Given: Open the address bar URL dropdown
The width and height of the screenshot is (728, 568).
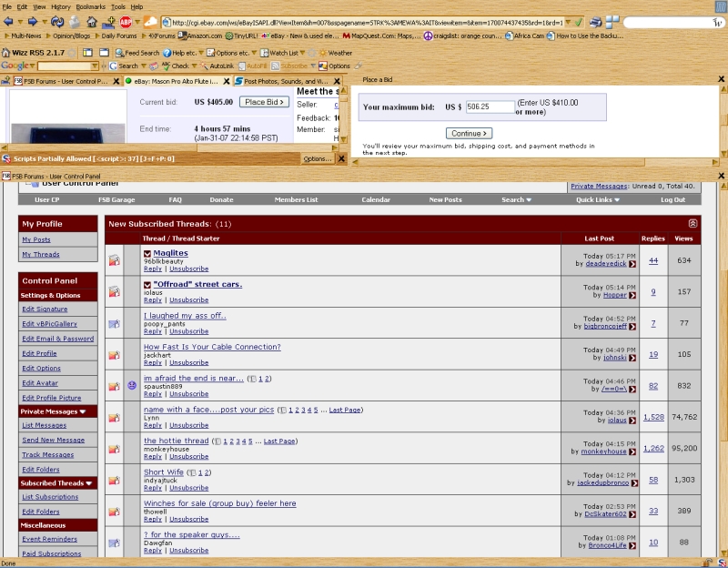Looking at the screenshot, I should tap(568, 22).
